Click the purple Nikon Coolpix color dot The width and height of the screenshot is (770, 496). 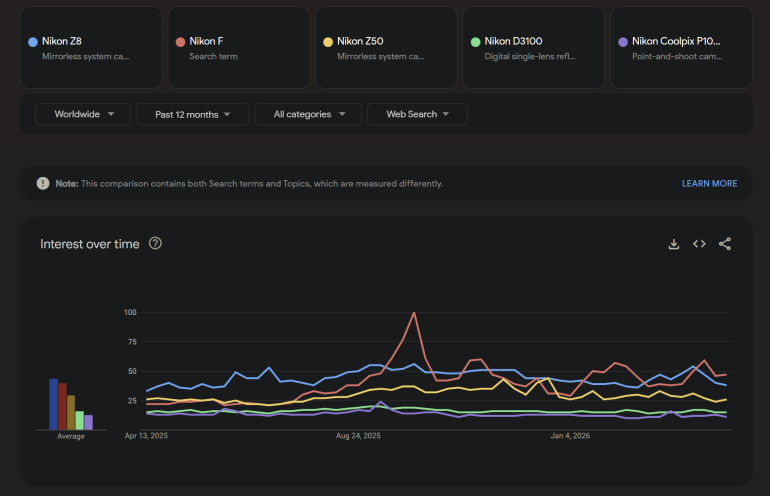pyautogui.click(x=623, y=42)
